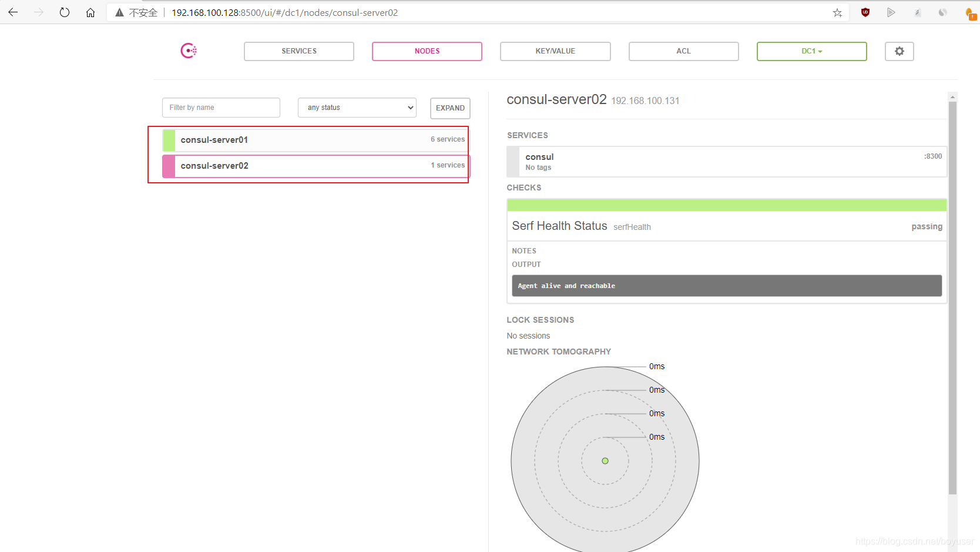Viewport: 980px width, 552px height.
Task: Reload the page with the refresh icon
Action: tap(65, 12)
